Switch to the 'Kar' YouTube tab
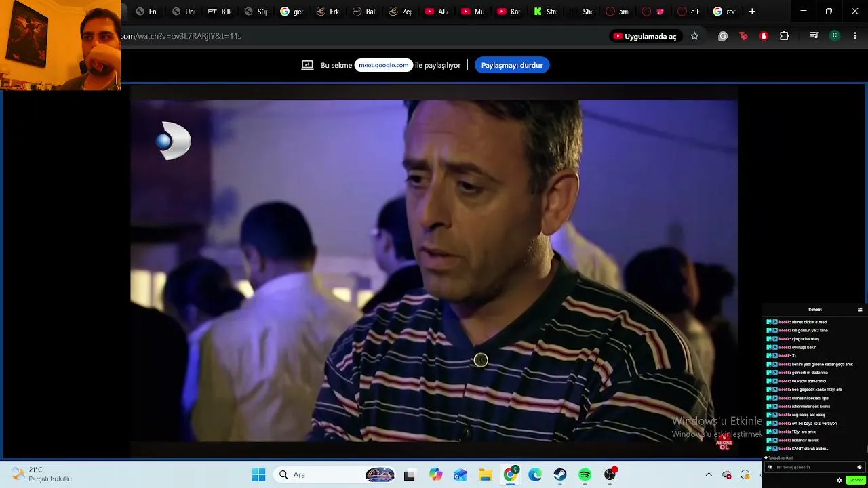 (508, 12)
